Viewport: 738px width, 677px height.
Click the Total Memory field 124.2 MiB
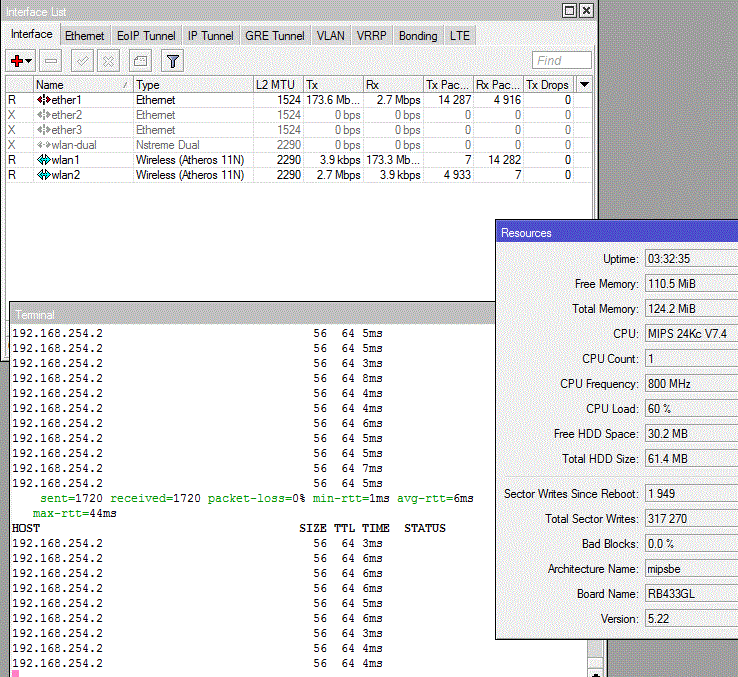pos(691,309)
